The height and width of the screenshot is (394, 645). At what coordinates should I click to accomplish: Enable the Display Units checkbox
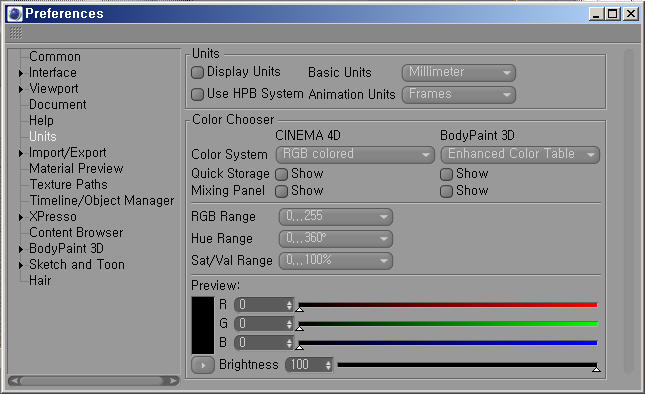click(197, 72)
